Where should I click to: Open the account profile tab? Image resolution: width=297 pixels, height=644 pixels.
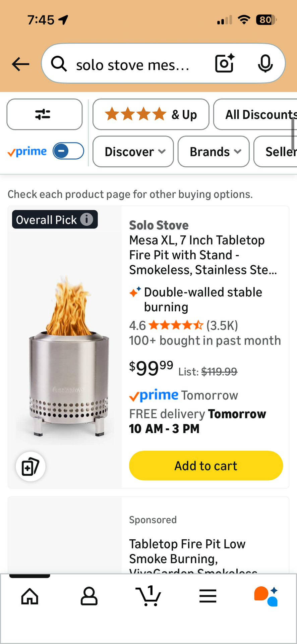point(89,596)
